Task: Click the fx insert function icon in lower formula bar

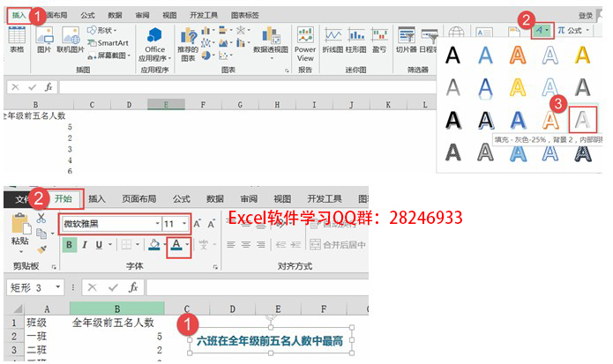Action: (x=133, y=287)
